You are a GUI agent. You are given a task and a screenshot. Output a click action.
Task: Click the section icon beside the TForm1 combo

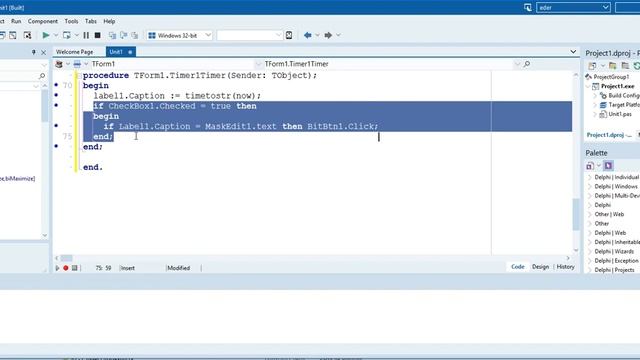click(77, 64)
